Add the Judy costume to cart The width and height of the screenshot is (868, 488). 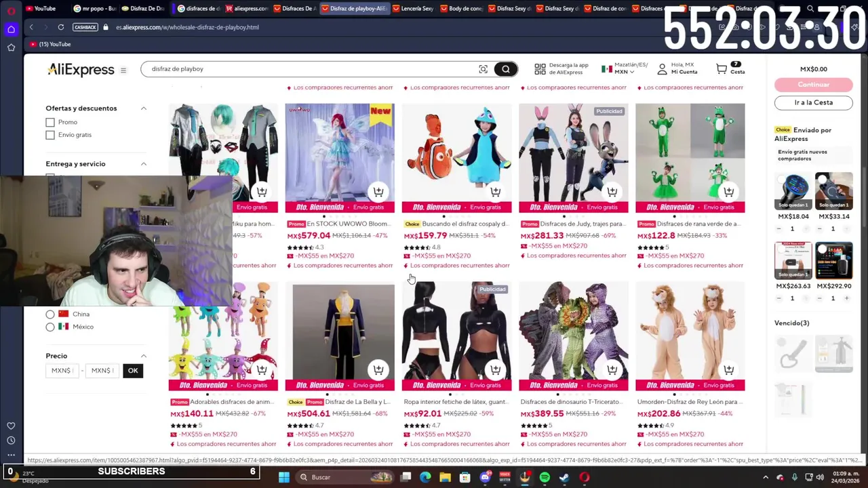[x=612, y=192]
